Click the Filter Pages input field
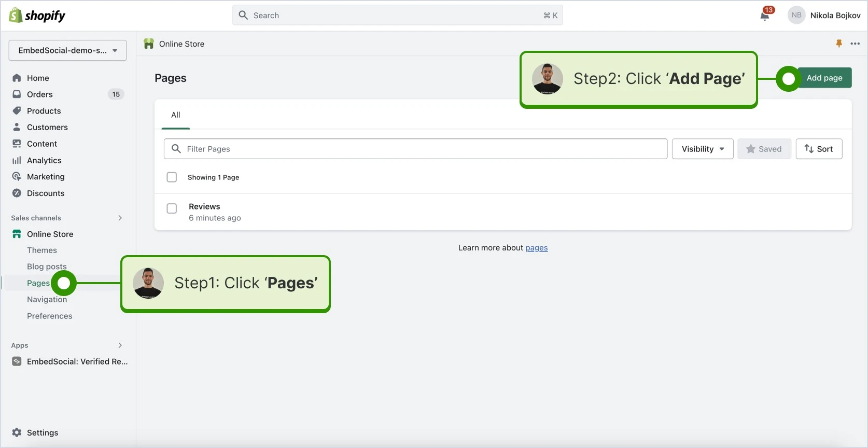 (x=416, y=149)
